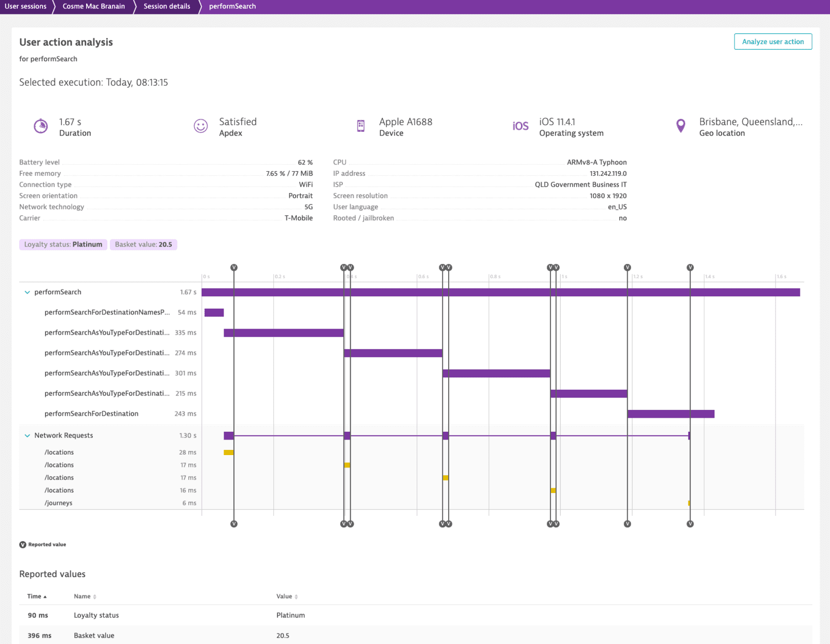Click the Loyalty status Platinum chip

pyautogui.click(x=62, y=244)
